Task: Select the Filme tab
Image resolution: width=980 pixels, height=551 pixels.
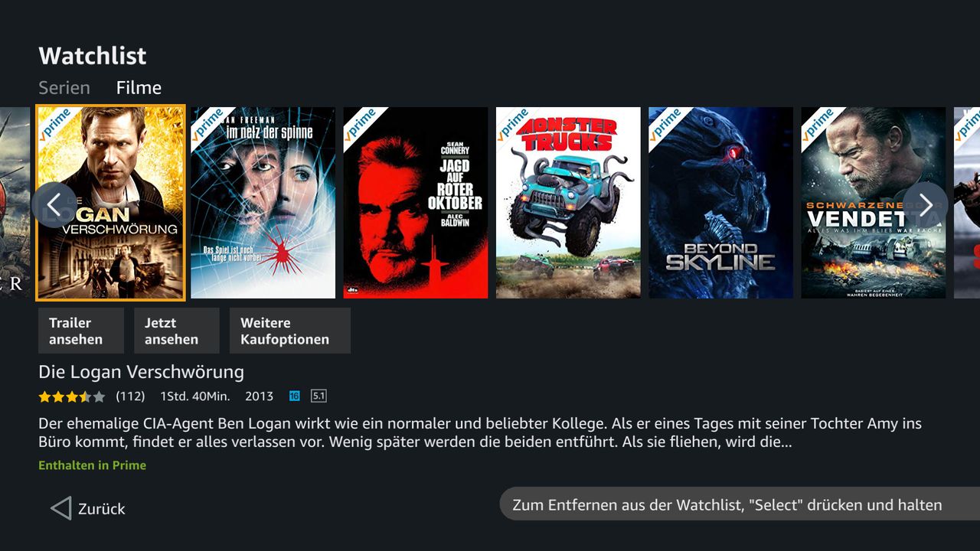Action: pos(139,88)
